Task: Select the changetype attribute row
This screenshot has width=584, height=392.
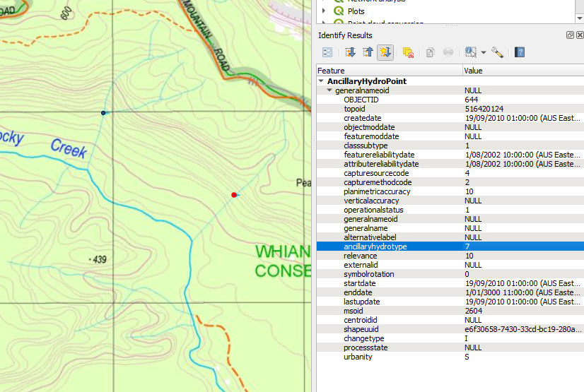Action: 450,338
